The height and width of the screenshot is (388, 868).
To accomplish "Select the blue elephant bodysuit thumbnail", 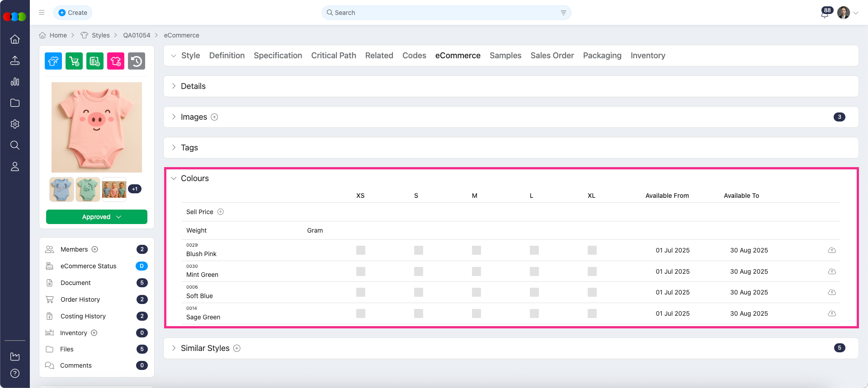I will (61, 189).
